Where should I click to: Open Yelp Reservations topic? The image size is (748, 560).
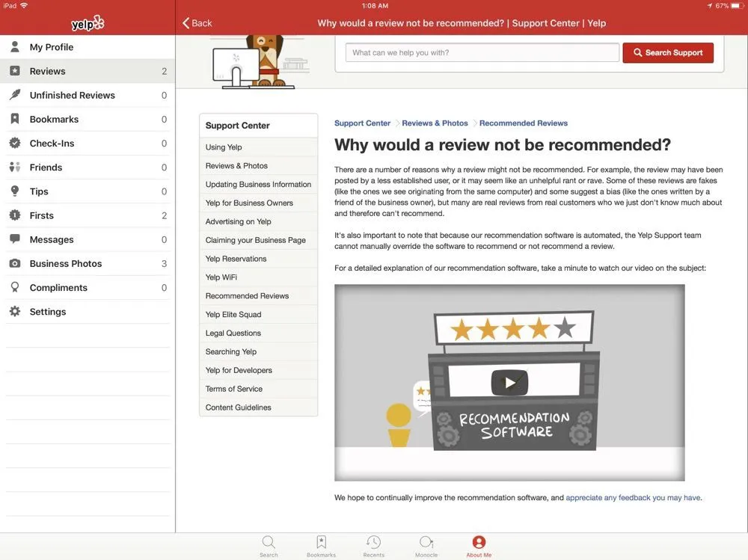point(259,259)
